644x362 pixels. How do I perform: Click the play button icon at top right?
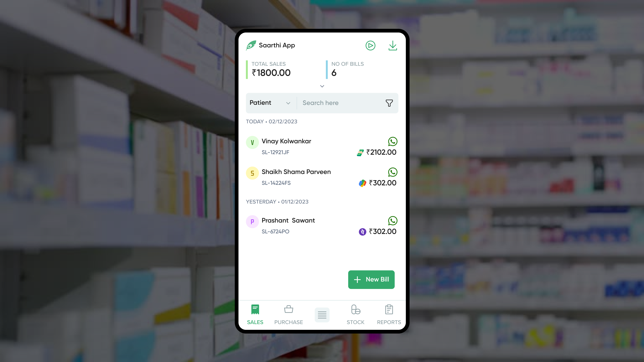point(371,45)
